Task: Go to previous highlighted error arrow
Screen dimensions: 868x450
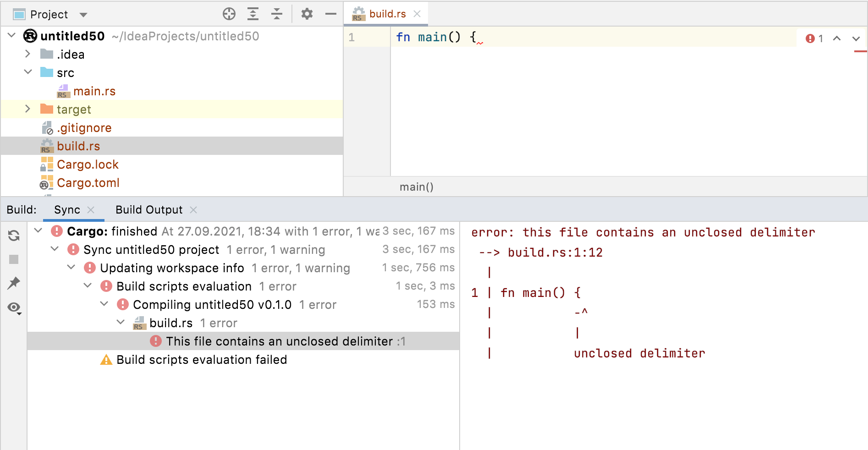Action: pos(837,38)
